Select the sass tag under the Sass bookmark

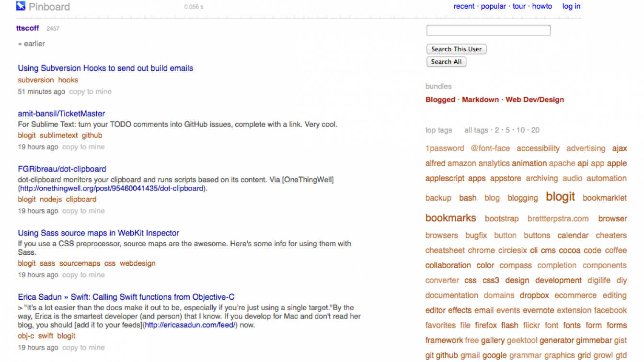pos(47,263)
